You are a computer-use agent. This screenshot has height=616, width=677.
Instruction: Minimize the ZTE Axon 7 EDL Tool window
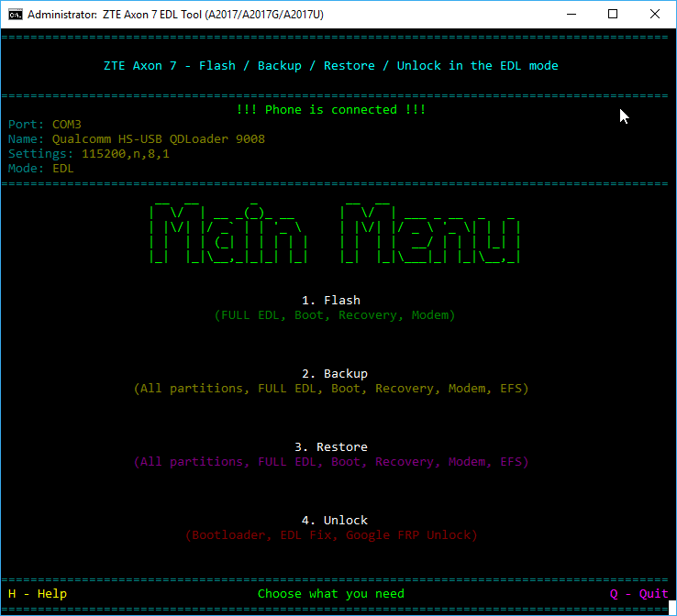(x=572, y=15)
